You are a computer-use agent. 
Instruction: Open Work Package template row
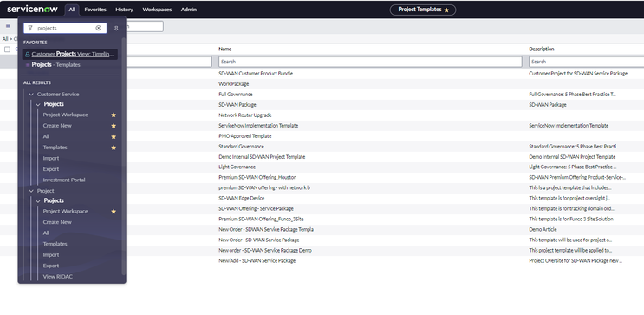pos(234,84)
